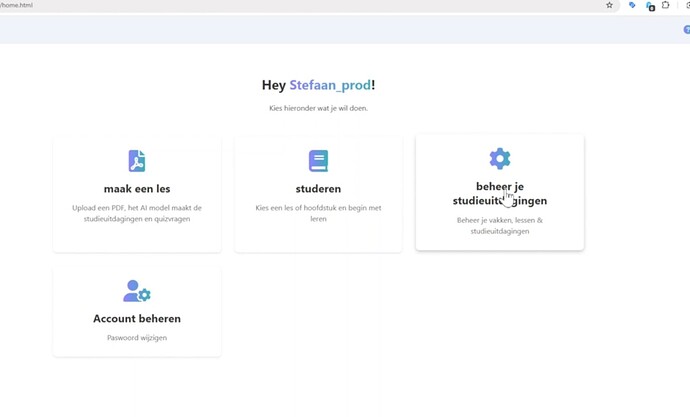Open the 'Account beheren' card title

coord(137,318)
